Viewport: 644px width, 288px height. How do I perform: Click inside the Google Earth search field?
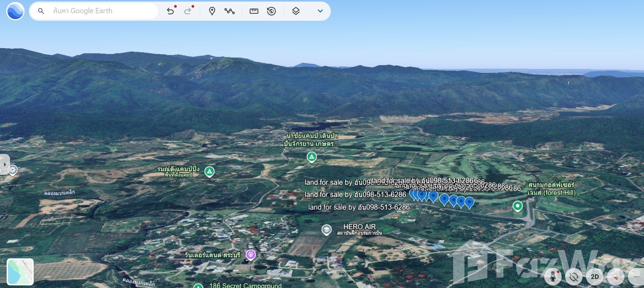(x=101, y=11)
